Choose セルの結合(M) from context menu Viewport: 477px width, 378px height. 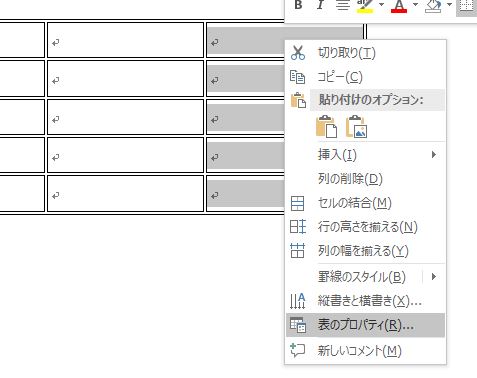(x=365, y=203)
